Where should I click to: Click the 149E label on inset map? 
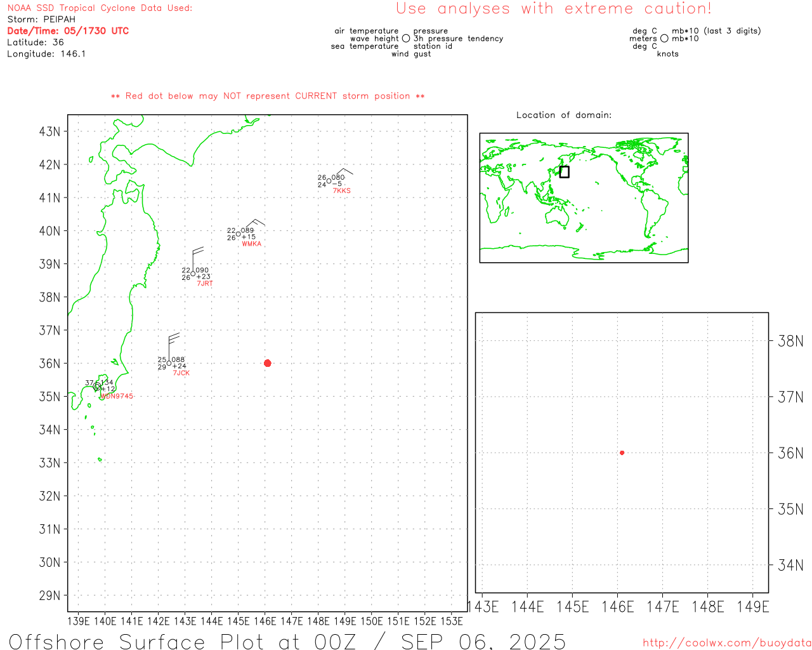[x=753, y=607]
